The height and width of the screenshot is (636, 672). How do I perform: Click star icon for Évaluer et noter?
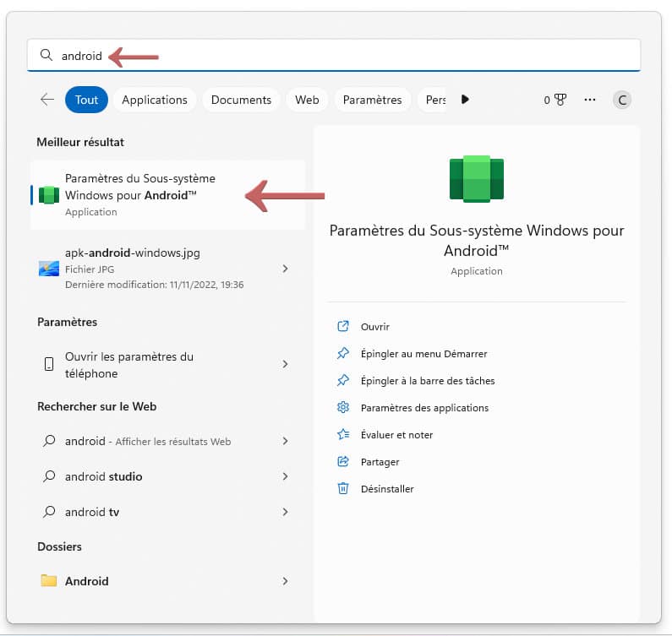[x=343, y=434]
